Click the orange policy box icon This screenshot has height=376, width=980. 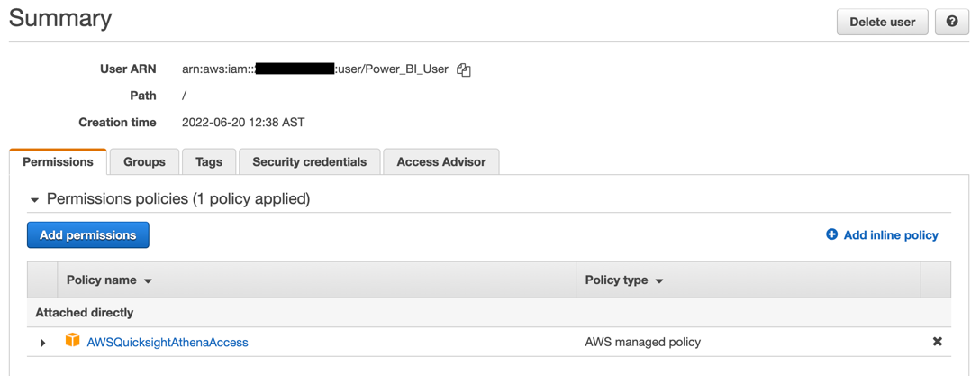click(x=72, y=341)
